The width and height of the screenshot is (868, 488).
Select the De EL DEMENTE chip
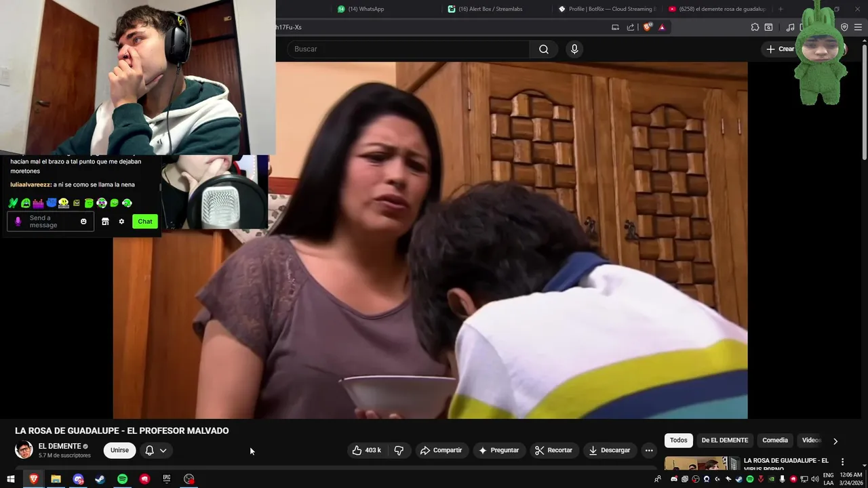(725, 441)
